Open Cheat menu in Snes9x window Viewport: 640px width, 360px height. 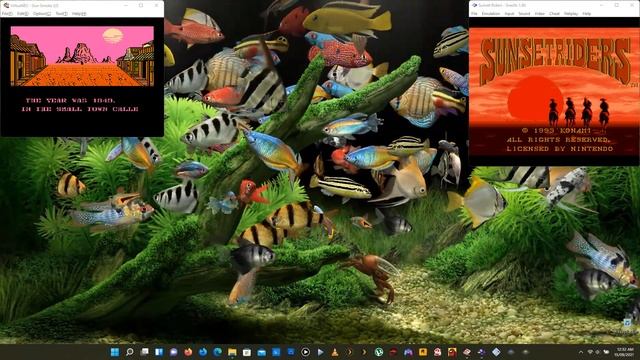(554, 13)
